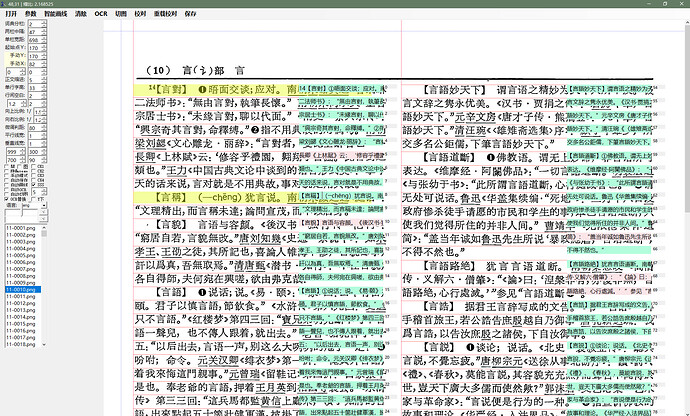Select file 11-0013.png in list

point(21,310)
